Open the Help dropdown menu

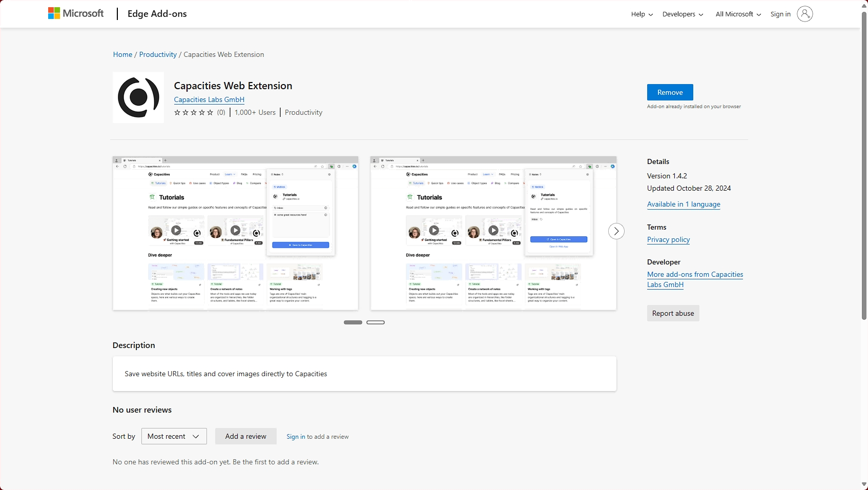click(642, 14)
